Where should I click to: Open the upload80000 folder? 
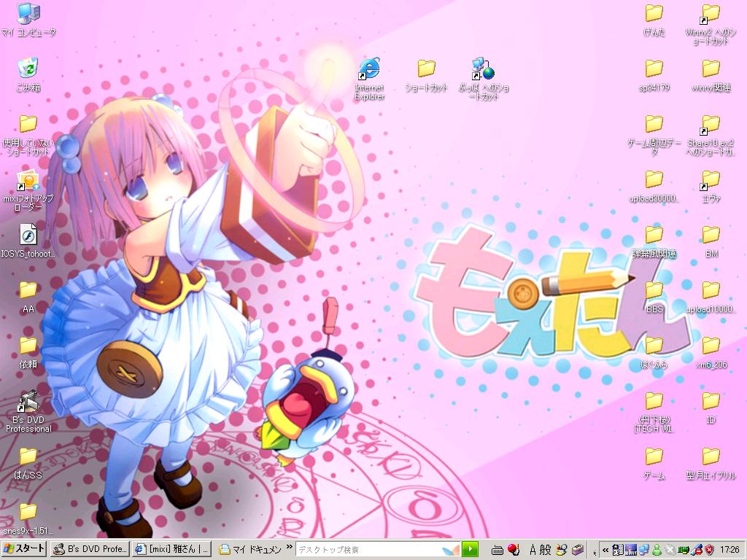[654, 186]
